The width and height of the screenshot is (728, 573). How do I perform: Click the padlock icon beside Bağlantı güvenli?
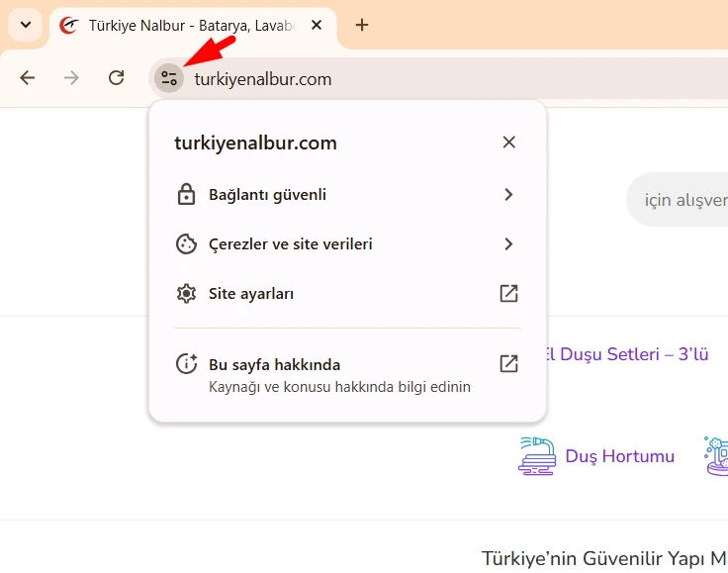click(x=186, y=195)
